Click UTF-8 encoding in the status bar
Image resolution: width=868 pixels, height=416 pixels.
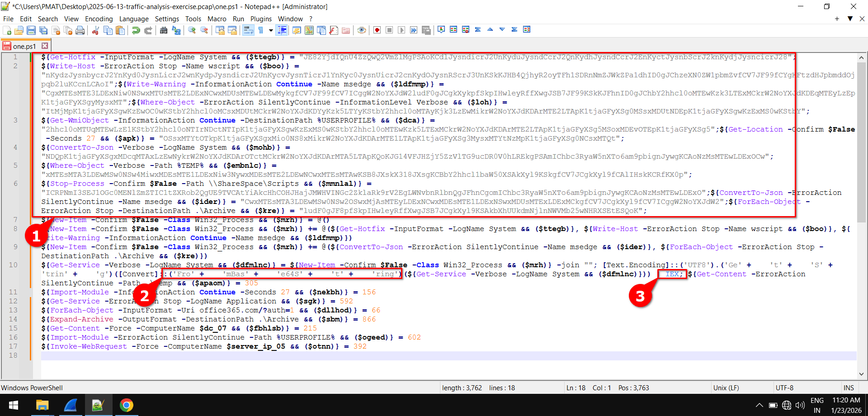(x=786, y=388)
